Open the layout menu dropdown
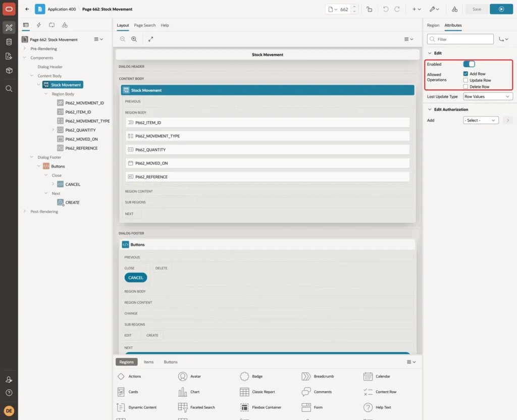Image resolution: width=517 pixels, height=420 pixels. click(408, 39)
